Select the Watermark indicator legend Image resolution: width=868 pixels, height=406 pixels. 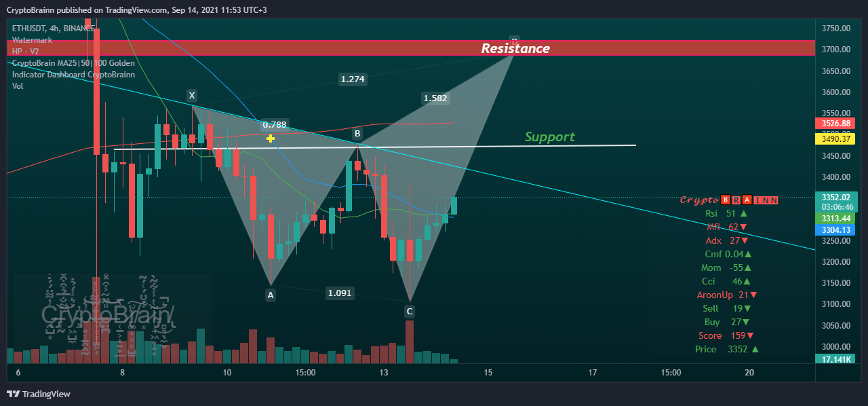pyautogui.click(x=32, y=40)
